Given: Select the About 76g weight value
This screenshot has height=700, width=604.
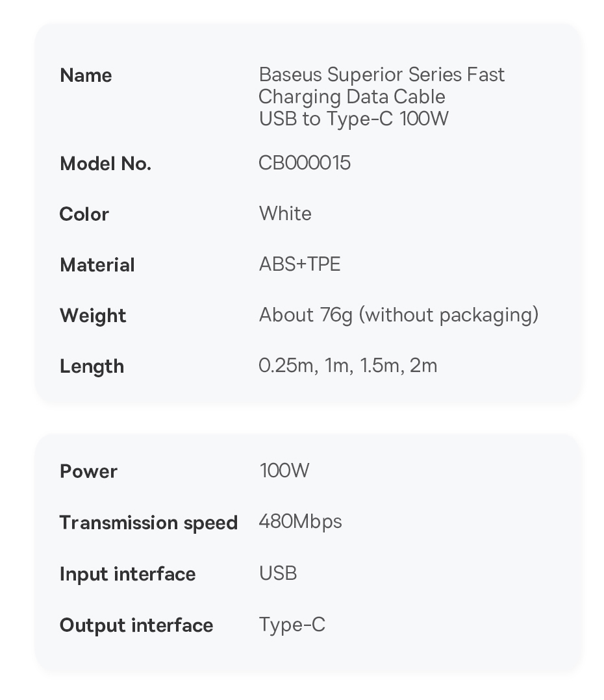Looking at the screenshot, I should [399, 315].
